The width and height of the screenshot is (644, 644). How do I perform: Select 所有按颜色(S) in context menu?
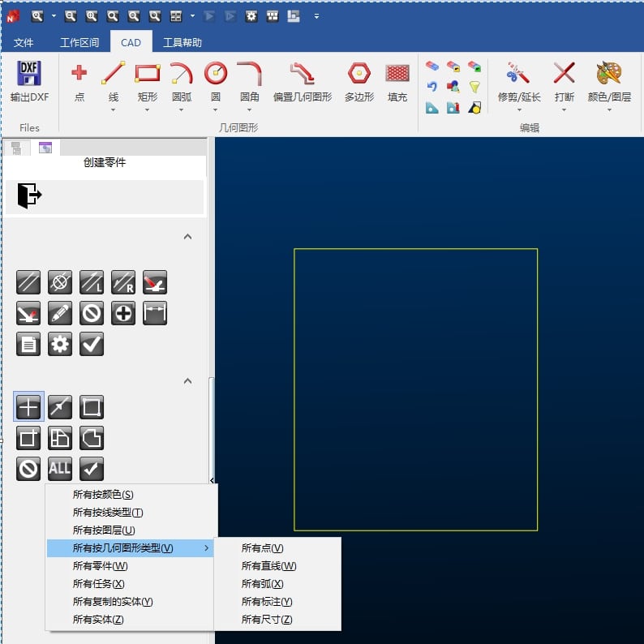pyautogui.click(x=103, y=495)
